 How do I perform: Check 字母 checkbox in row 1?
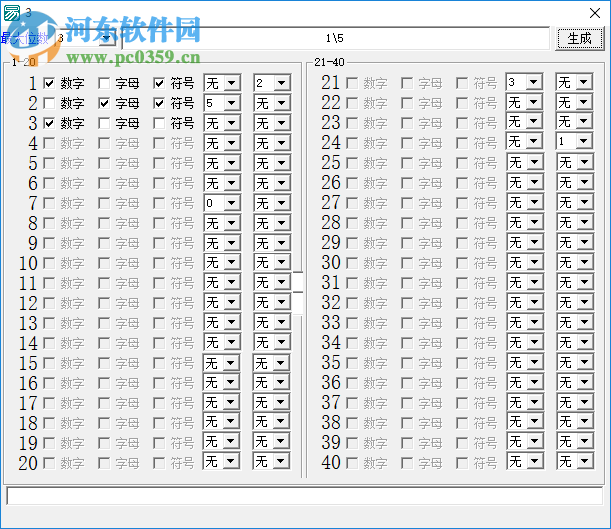click(x=104, y=83)
